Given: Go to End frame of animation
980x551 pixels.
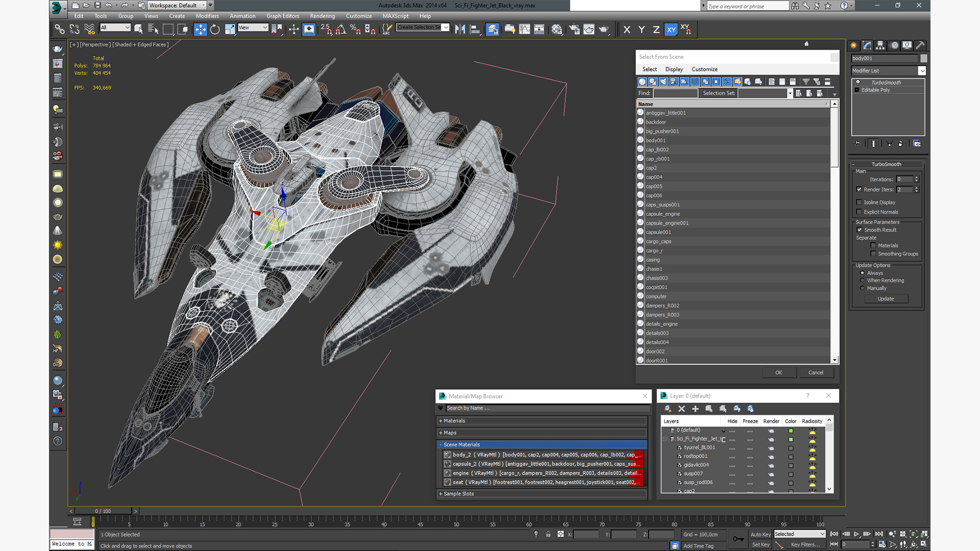Looking at the screenshot, I should 879,534.
